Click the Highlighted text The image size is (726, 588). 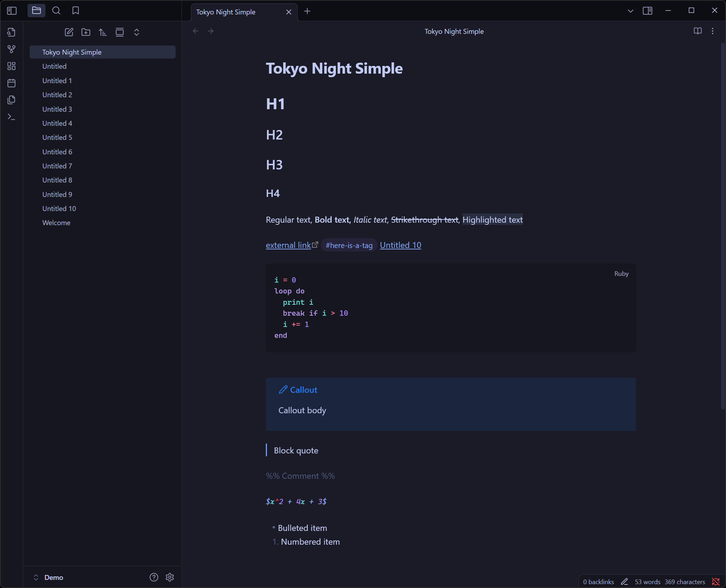point(493,220)
